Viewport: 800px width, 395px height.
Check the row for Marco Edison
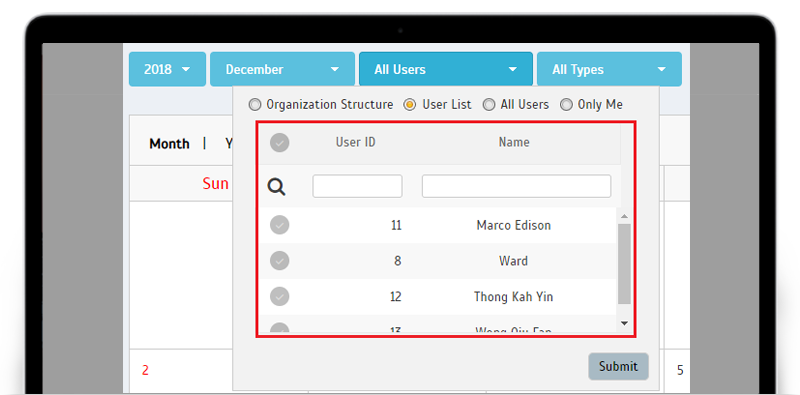(280, 225)
